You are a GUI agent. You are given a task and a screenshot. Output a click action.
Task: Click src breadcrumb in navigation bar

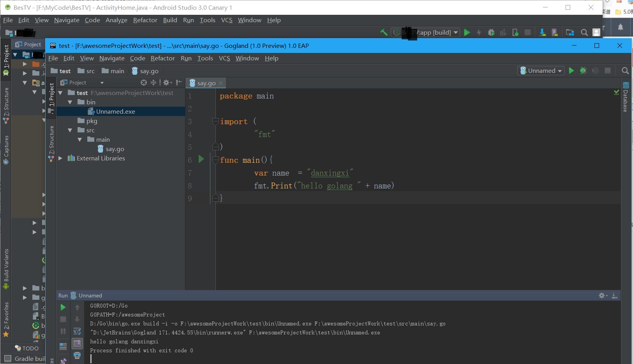(86, 71)
